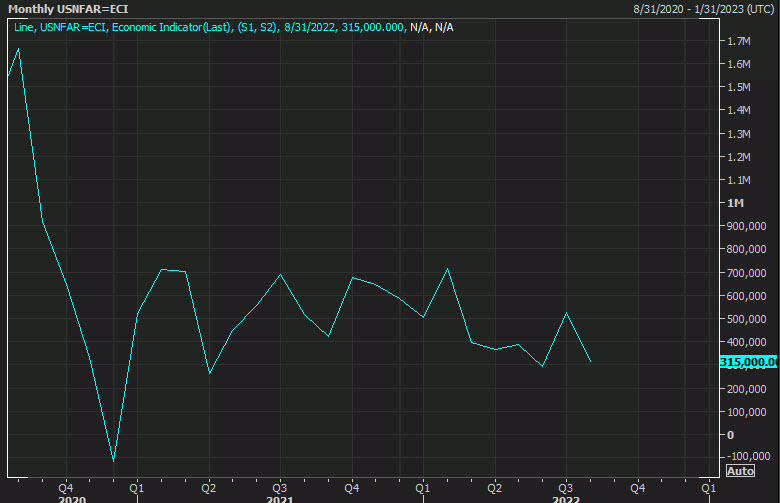Click the Q3 label above 2022
Screen dimensions: 780x503
pyautogui.click(x=566, y=488)
